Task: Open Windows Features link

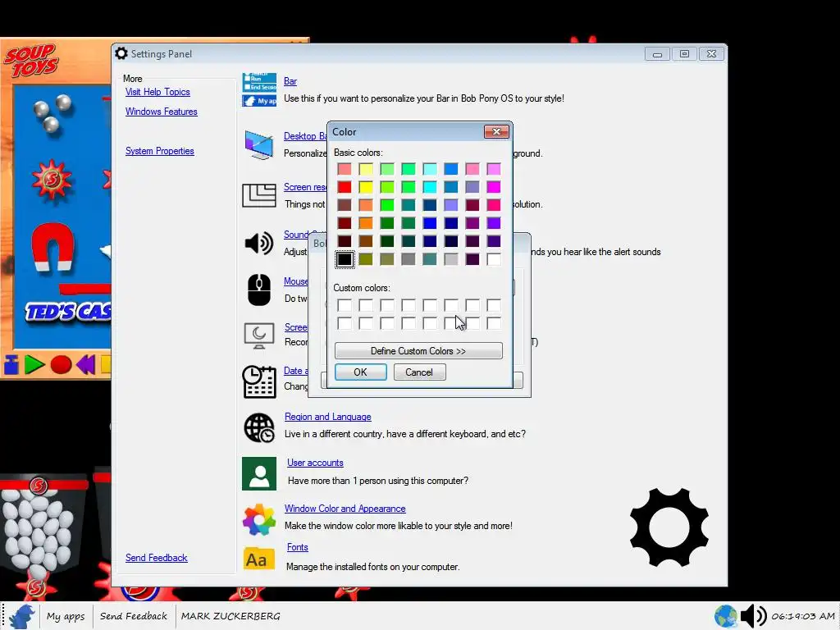Action: 162,112
